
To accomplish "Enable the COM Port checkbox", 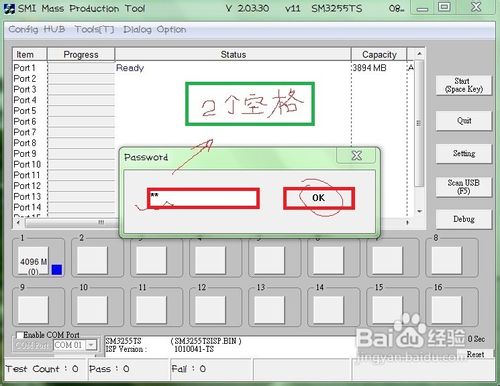I will click(x=20, y=335).
